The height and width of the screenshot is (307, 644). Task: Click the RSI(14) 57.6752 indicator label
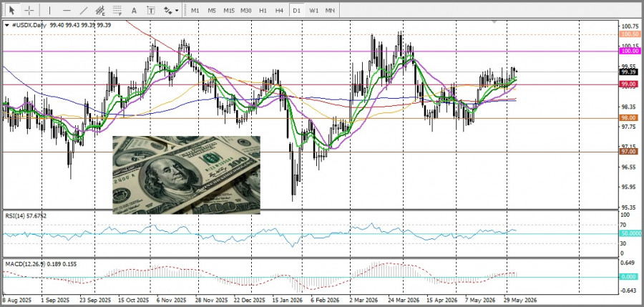tap(26, 216)
